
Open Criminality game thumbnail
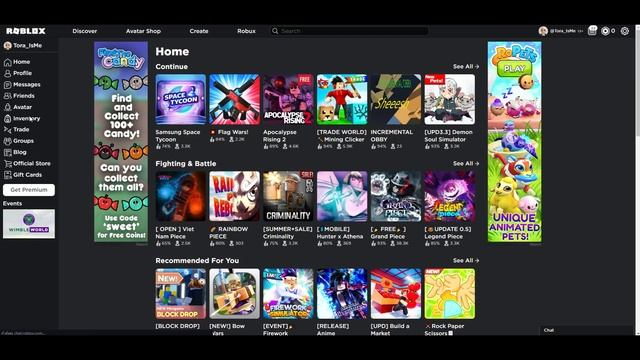point(288,196)
